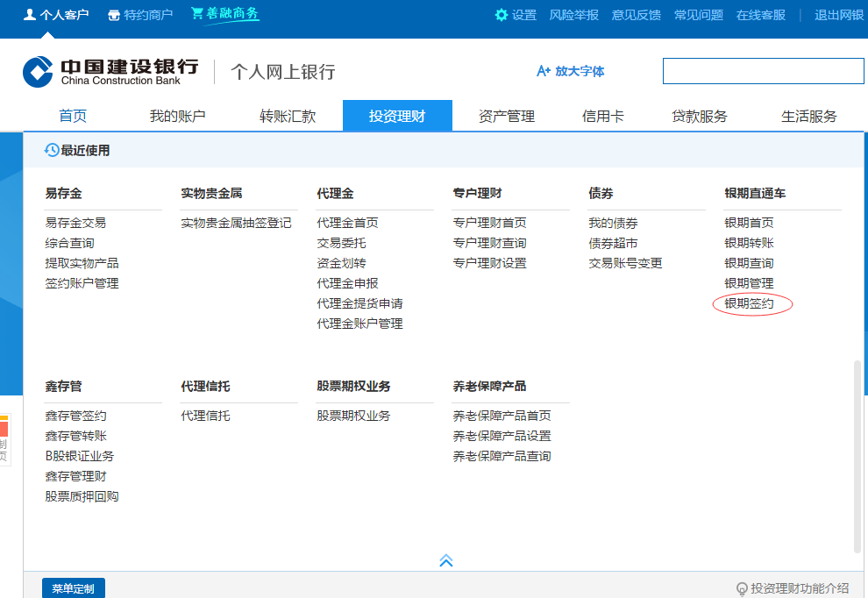Open the 贷款服务 tab
868x598 pixels.
point(699,116)
